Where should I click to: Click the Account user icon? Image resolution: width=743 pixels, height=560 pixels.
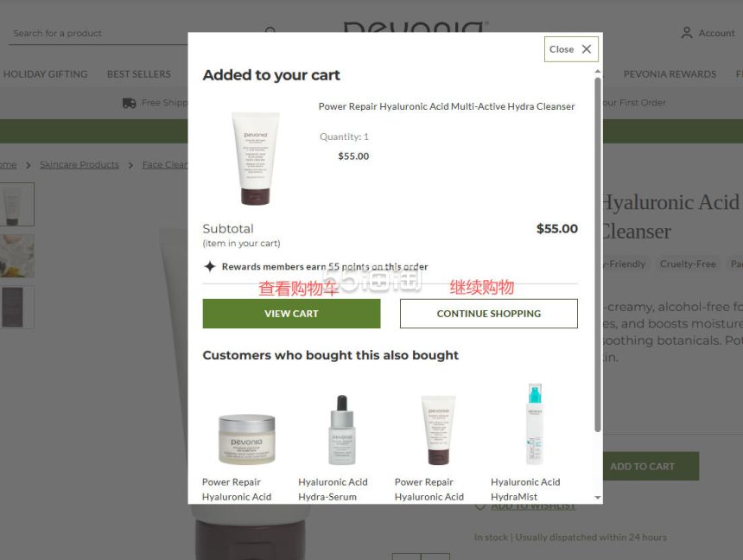coord(686,33)
